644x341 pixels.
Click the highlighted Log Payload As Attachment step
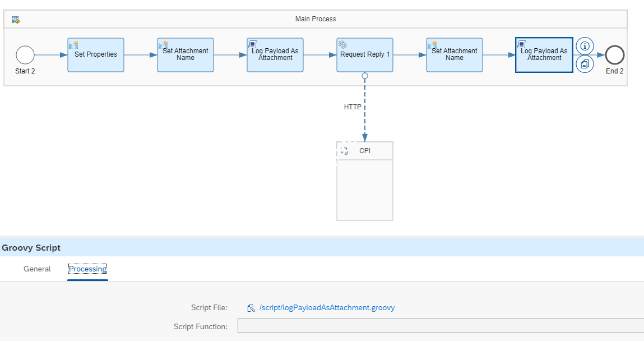(x=544, y=55)
